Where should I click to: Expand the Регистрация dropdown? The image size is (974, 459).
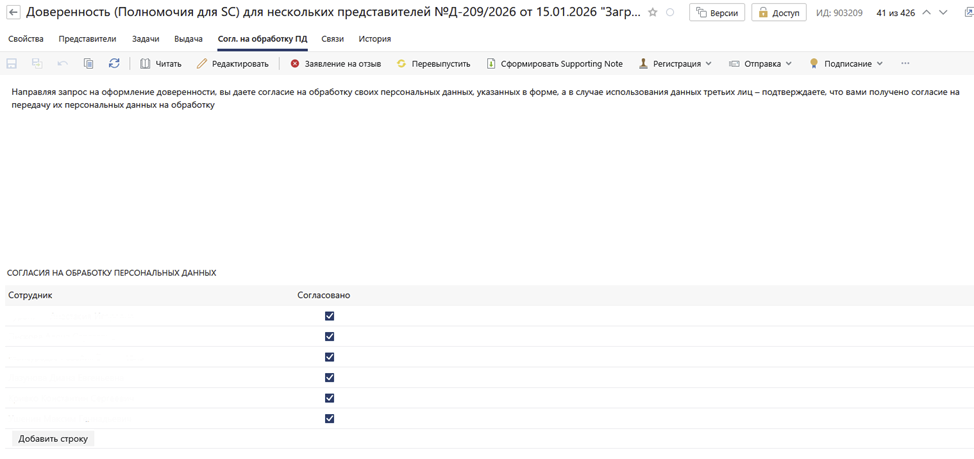click(675, 64)
